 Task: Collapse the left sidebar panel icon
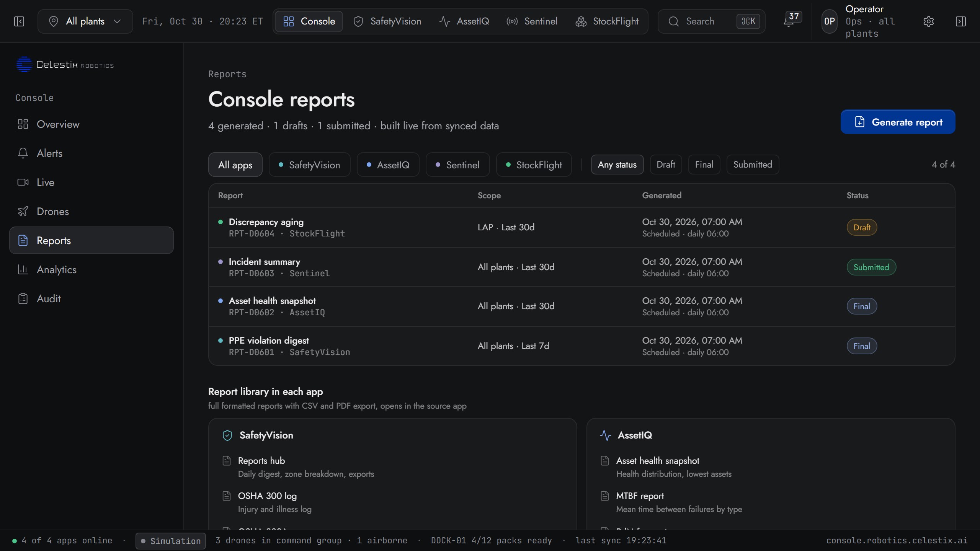coord(19,21)
